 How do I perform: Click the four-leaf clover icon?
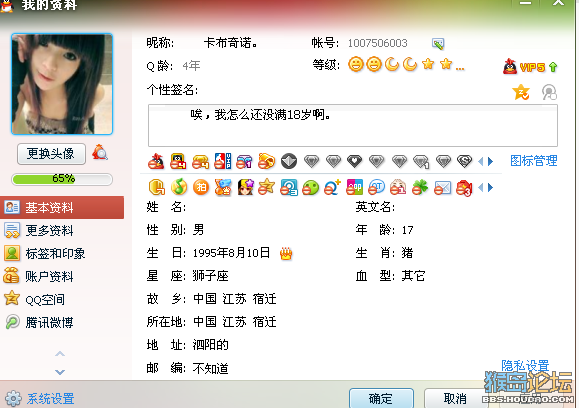[420, 188]
